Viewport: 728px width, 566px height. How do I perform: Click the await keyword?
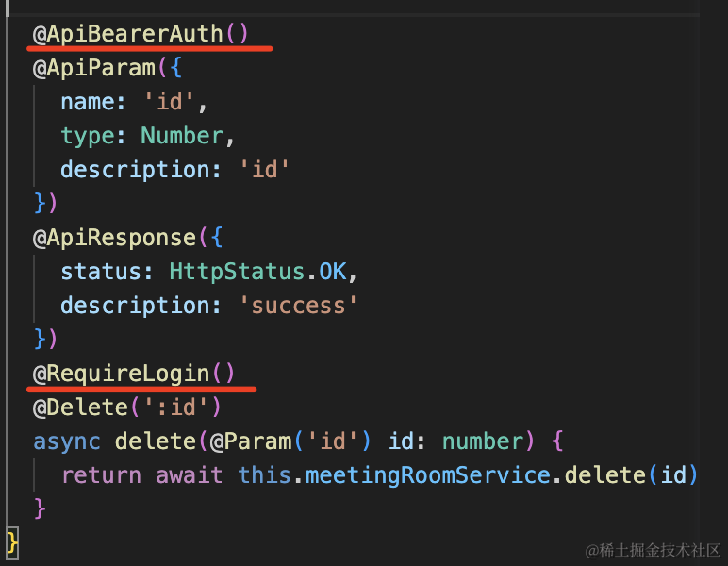tap(190, 474)
